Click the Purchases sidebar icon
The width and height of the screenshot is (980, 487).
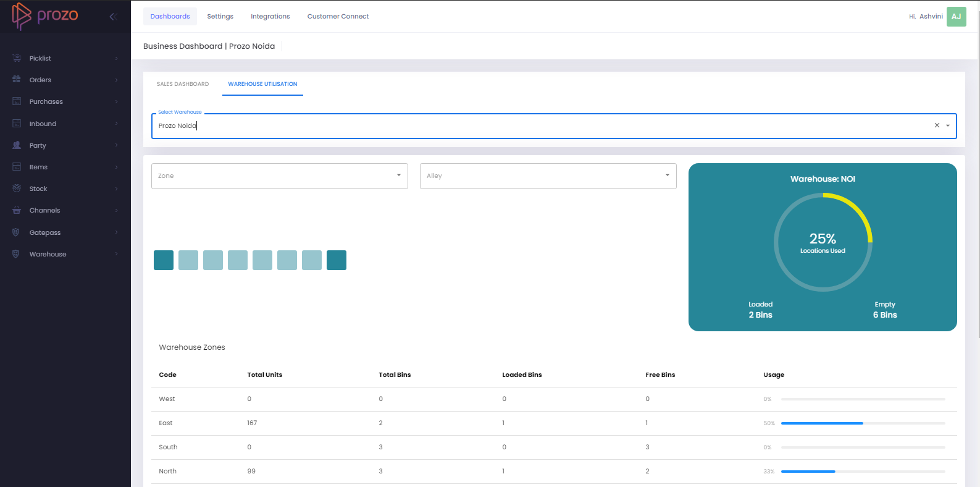tap(17, 101)
